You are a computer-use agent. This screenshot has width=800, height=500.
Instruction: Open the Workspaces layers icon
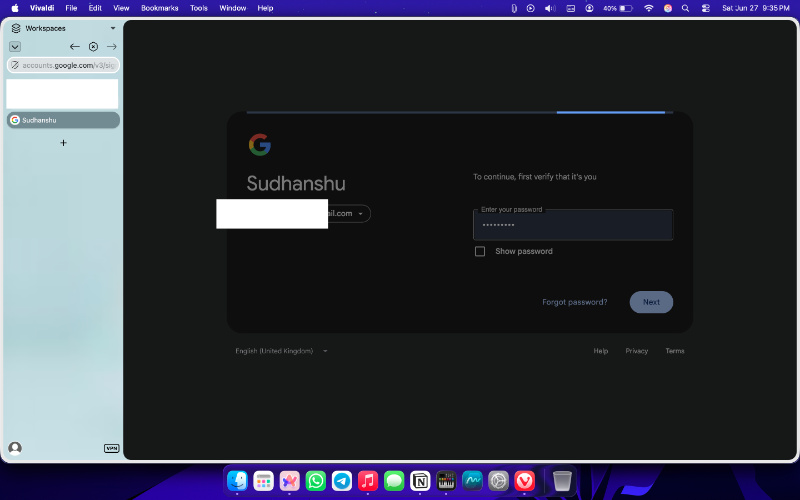pyautogui.click(x=16, y=28)
